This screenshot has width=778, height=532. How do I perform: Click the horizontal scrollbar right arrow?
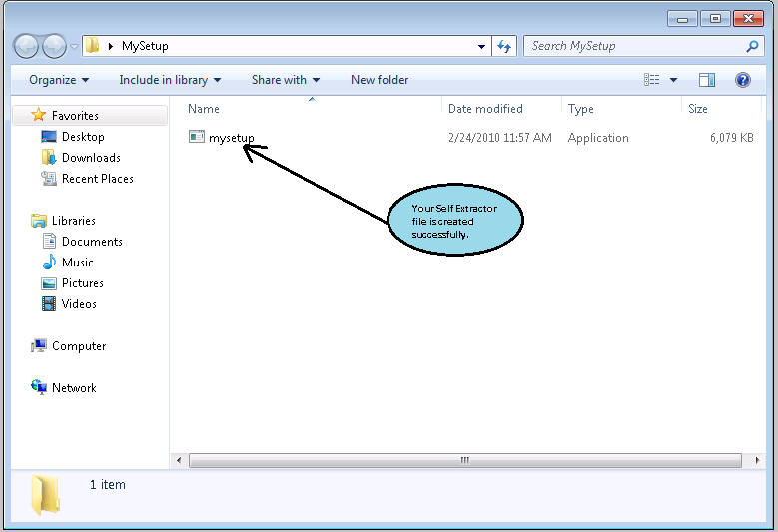pos(757,460)
